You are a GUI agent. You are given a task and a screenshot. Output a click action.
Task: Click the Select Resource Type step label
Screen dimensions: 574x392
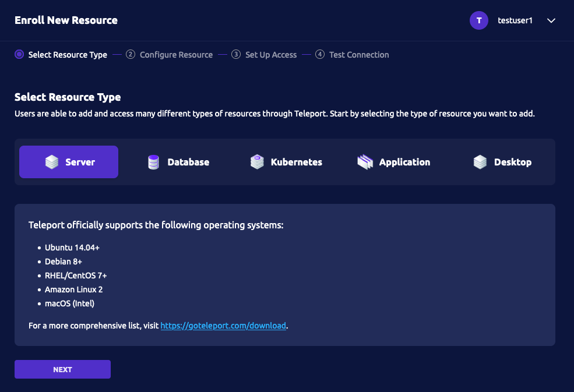click(68, 55)
